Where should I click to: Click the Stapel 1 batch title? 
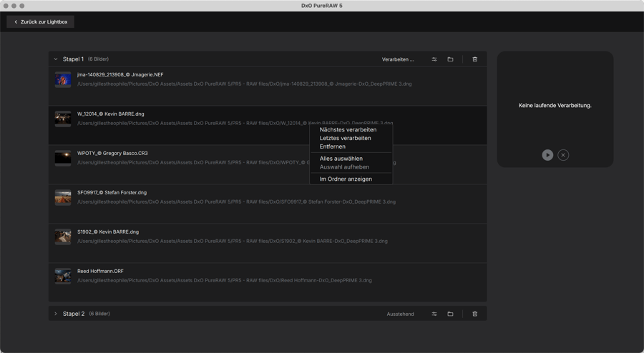tap(73, 59)
